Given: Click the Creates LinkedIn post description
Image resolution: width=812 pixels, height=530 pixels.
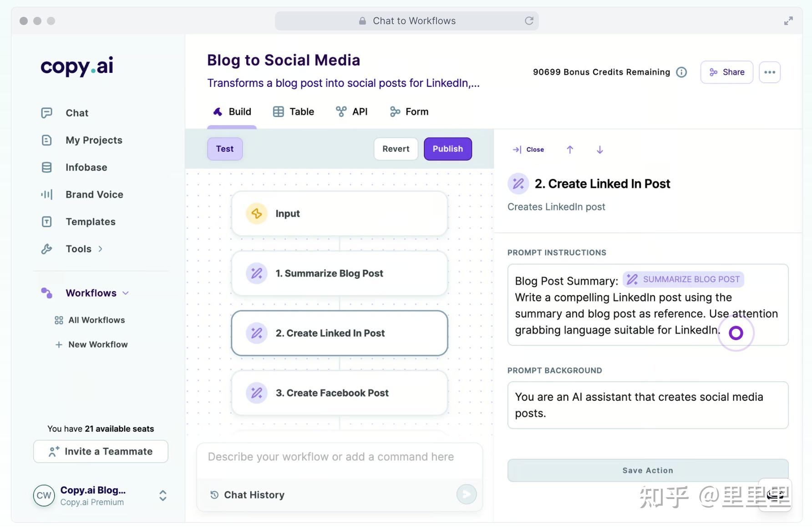Looking at the screenshot, I should point(556,207).
